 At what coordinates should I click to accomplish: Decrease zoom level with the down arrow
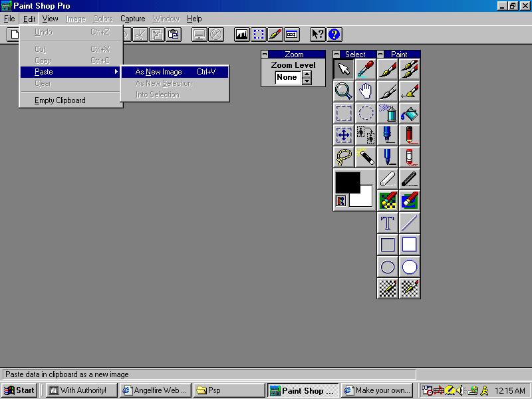307,81
